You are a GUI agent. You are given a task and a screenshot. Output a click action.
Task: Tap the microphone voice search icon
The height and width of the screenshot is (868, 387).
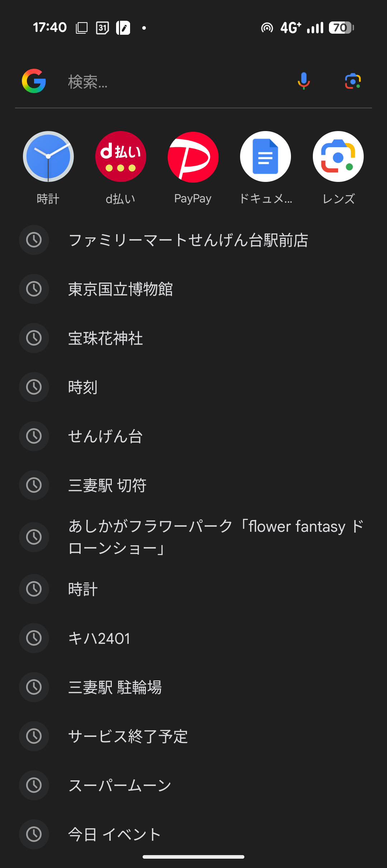pyautogui.click(x=304, y=81)
